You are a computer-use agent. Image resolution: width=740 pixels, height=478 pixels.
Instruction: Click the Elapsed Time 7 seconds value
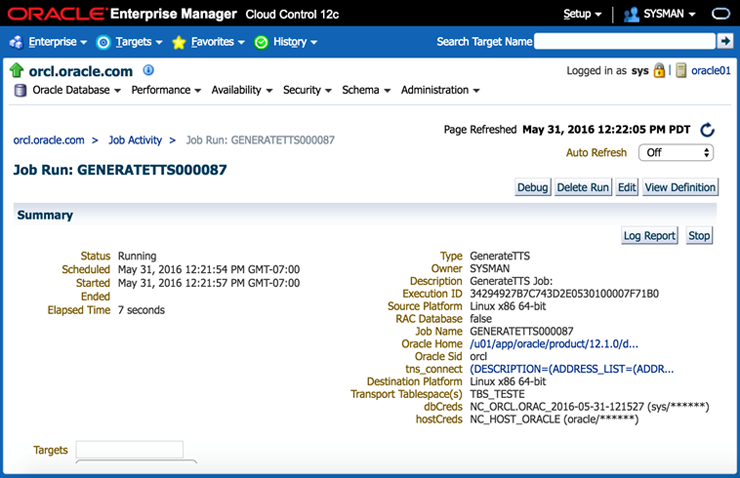[141, 310]
